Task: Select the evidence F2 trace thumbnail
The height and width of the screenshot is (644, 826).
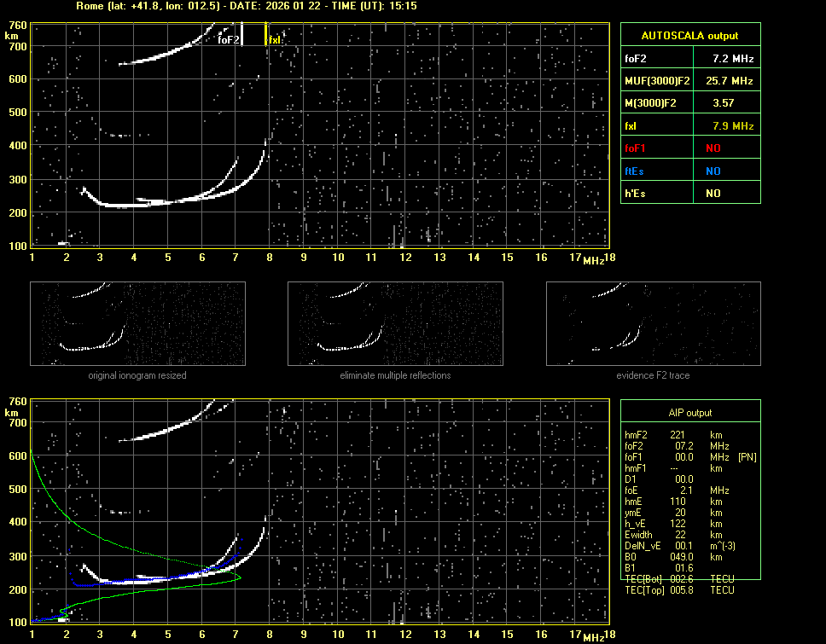Action: (653, 323)
